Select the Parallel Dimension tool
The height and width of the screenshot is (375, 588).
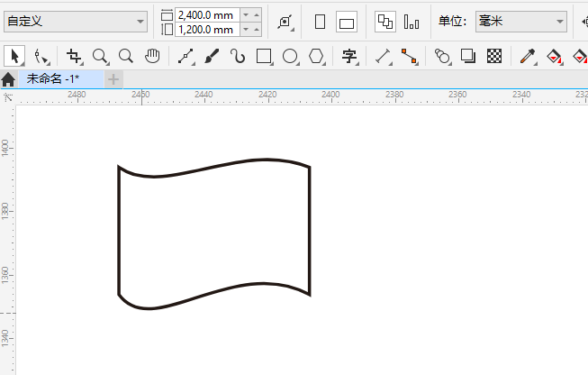click(384, 57)
